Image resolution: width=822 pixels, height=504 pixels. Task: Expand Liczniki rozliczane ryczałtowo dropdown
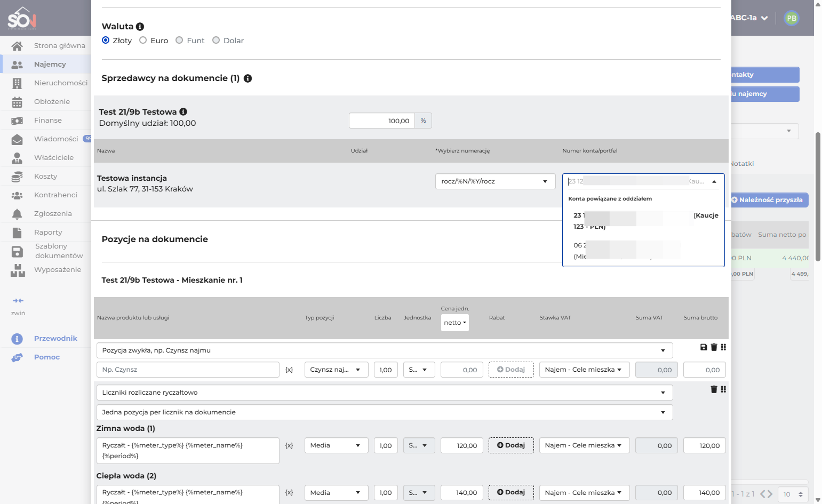tap(385, 393)
